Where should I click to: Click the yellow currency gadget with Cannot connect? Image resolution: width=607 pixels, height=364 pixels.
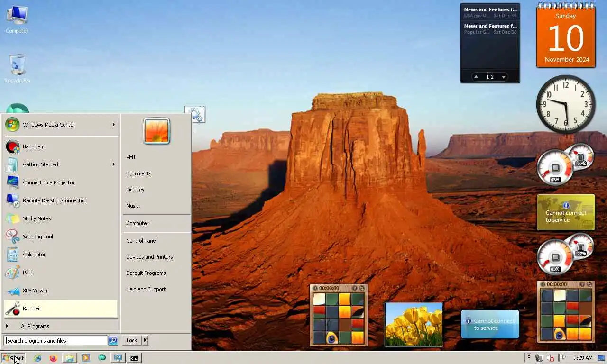[566, 212]
